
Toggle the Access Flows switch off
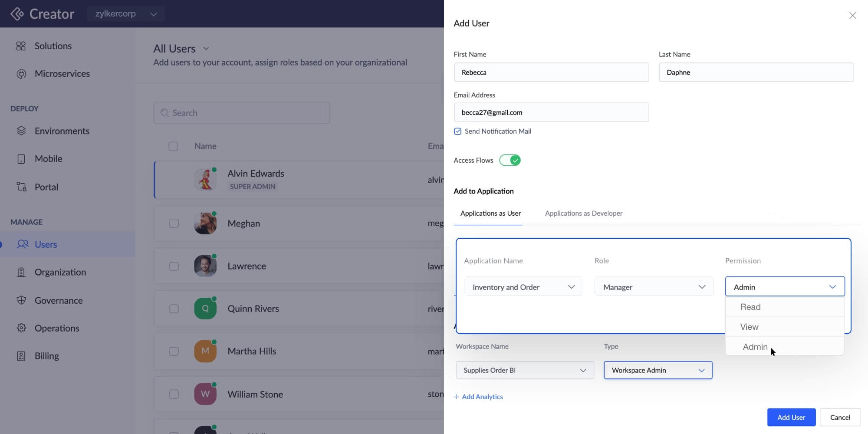(510, 160)
